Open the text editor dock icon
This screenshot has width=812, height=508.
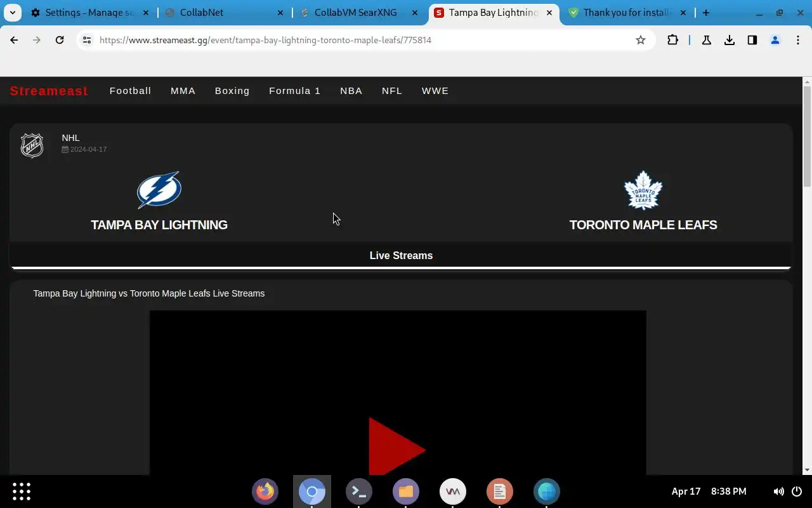(x=500, y=491)
